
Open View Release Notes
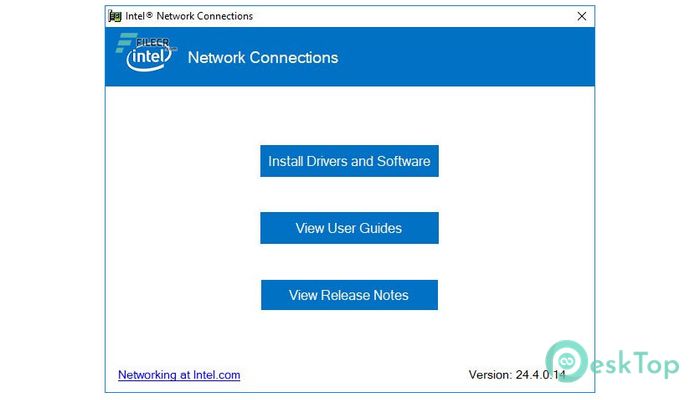349,295
